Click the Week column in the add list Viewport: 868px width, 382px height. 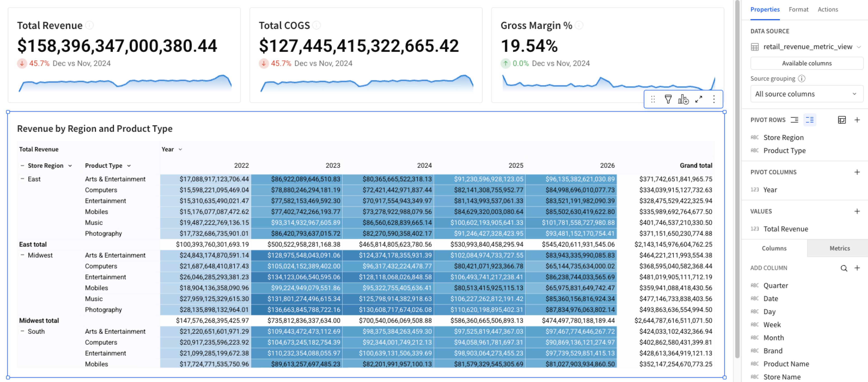tap(772, 325)
